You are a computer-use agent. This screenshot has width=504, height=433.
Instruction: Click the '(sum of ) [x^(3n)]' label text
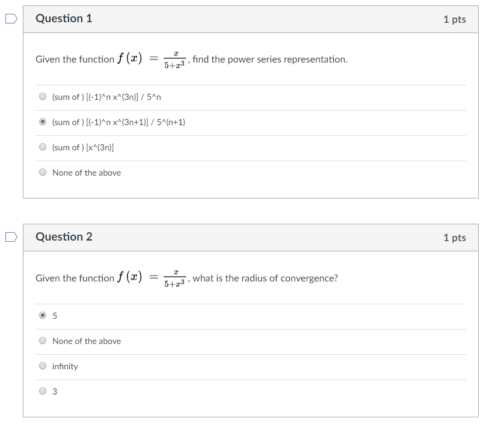pyautogui.click(x=83, y=147)
